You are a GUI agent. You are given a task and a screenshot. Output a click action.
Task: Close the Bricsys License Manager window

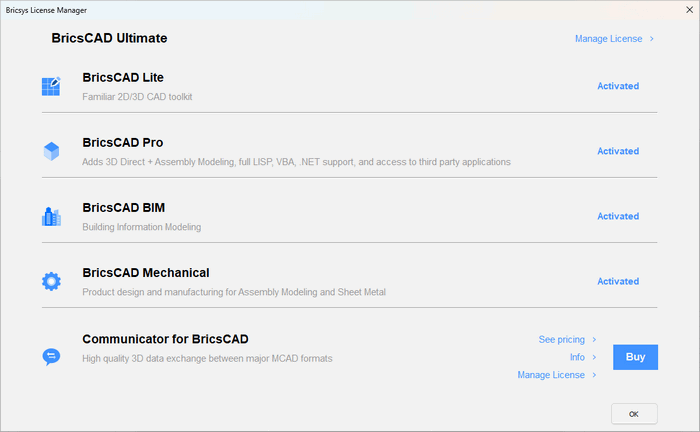click(685, 10)
